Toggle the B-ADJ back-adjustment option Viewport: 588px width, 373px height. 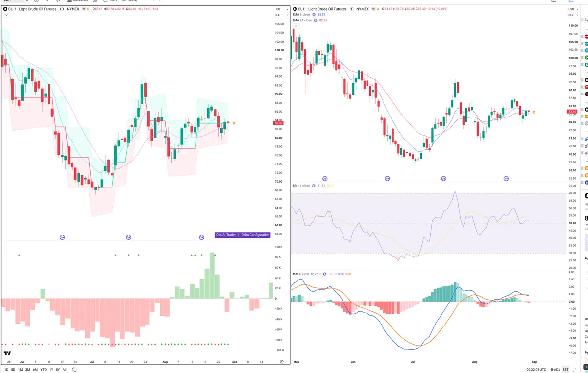(556, 370)
